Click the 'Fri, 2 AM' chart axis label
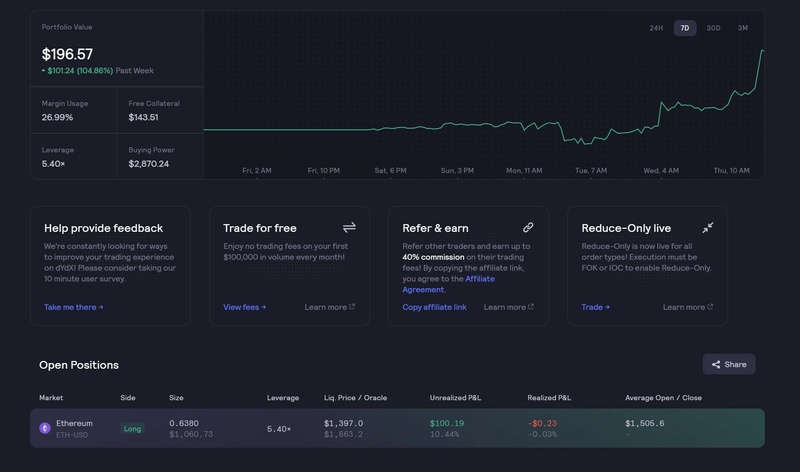Viewport: 800px width, 472px height. coord(257,170)
